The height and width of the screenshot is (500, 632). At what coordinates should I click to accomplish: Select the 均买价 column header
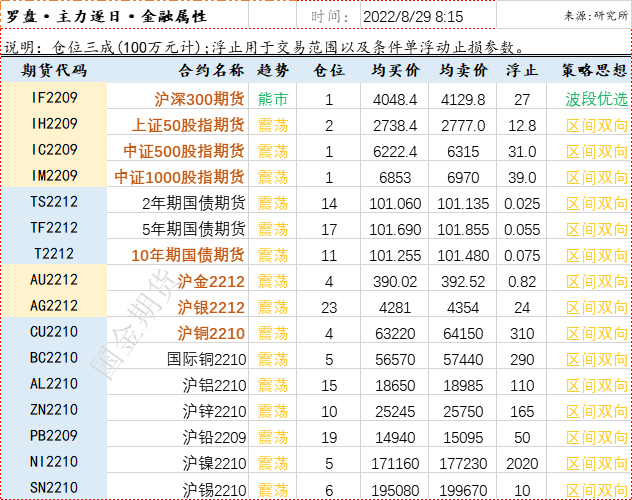click(395, 70)
